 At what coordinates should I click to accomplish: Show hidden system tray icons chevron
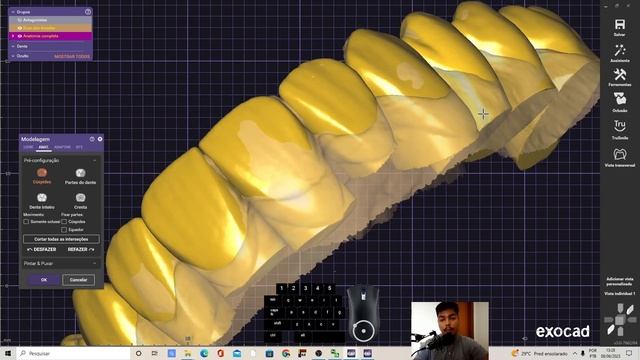(574, 353)
